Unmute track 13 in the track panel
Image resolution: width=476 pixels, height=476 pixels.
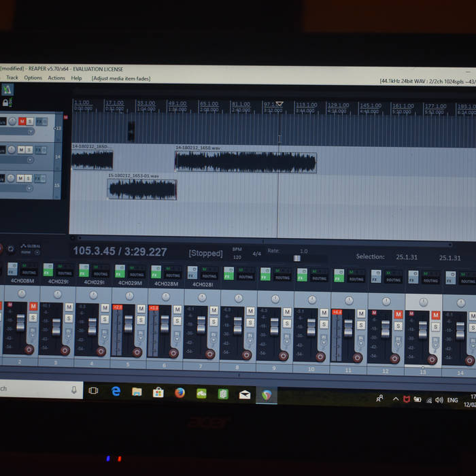[x=22, y=121]
